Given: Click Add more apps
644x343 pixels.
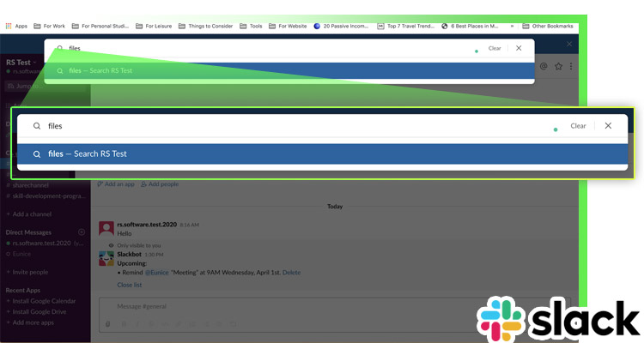Looking at the screenshot, I should click(30, 322).
